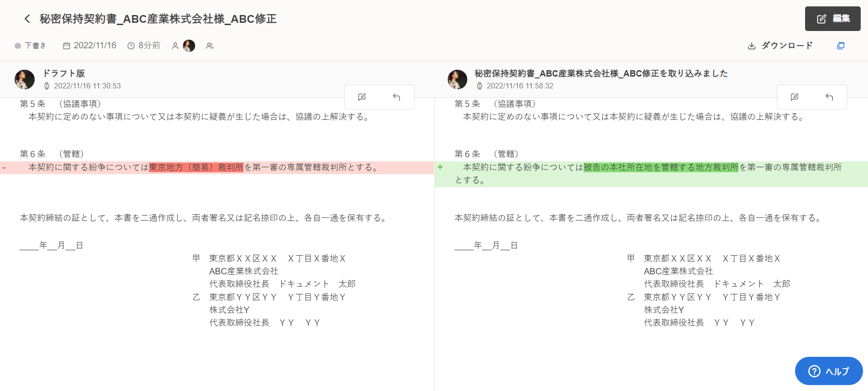Click the ドラフト版 version title
868x391 pixels.
[x=64, y=73]
